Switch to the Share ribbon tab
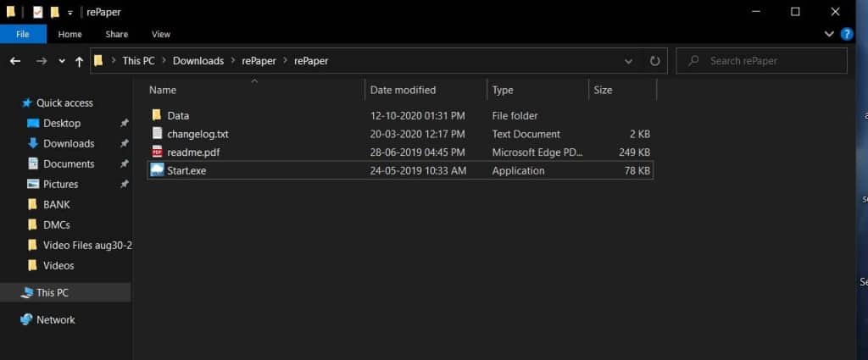Image resolution: width=868 pixels, height=360 pixels. (117, 34)
